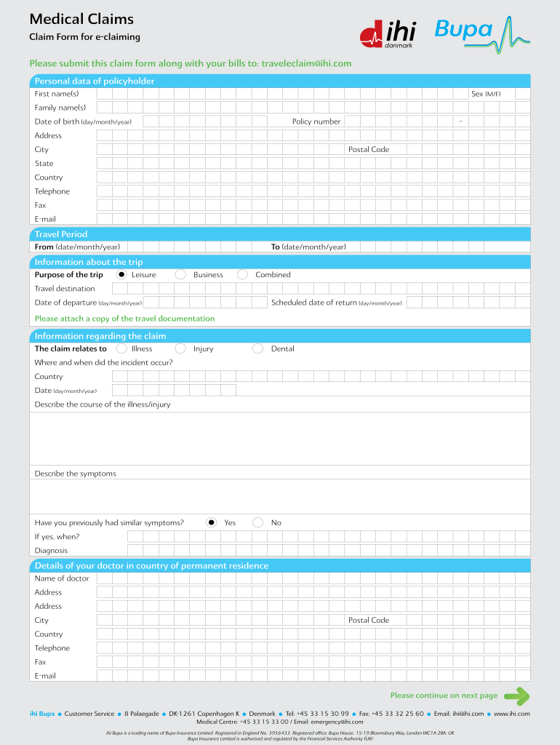Mark the claim as Illness
The height and width of the screenshot is (745, 560).
(x=121, y=348)
